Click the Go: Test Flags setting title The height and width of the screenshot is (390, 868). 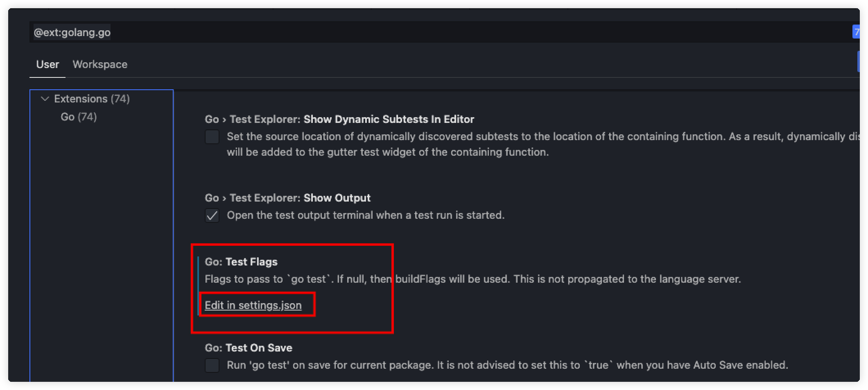(x=241, y=262)
